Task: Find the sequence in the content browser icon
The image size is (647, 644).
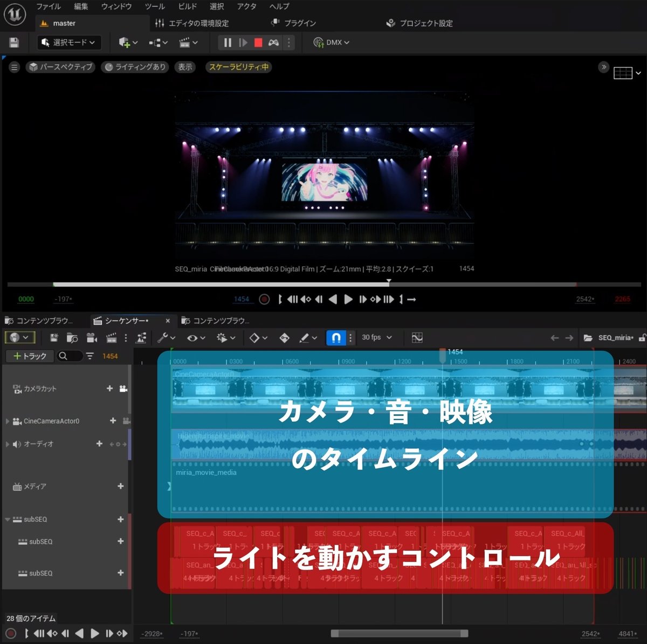Action: 72,337
